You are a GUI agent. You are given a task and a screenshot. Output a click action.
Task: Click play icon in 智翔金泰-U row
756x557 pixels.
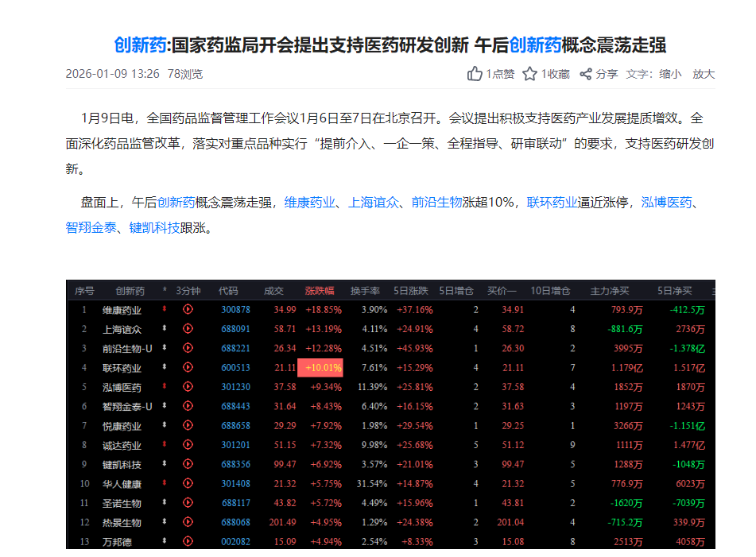[188, 406]
